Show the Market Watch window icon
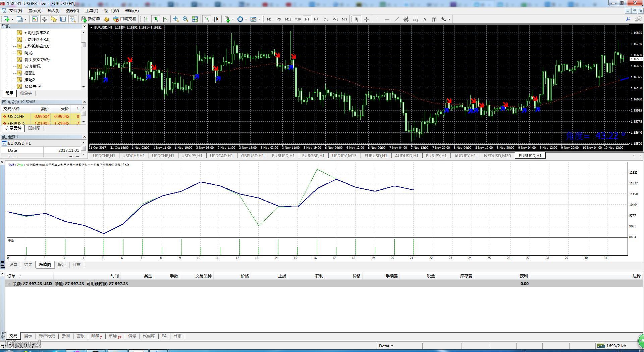The height and width of the screenshot is (352, 644). click(x=35, y=19)
